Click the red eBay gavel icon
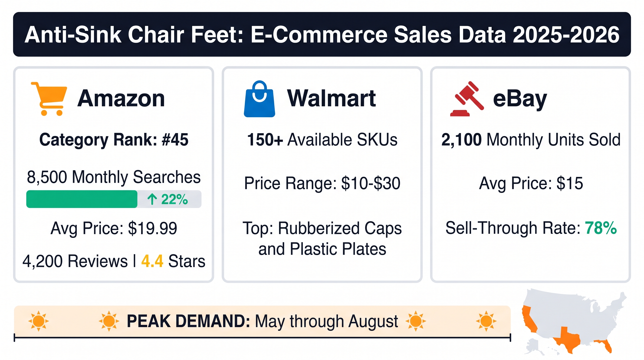The width and height of the screenshot is (644, 360). [x=467, y=99]
